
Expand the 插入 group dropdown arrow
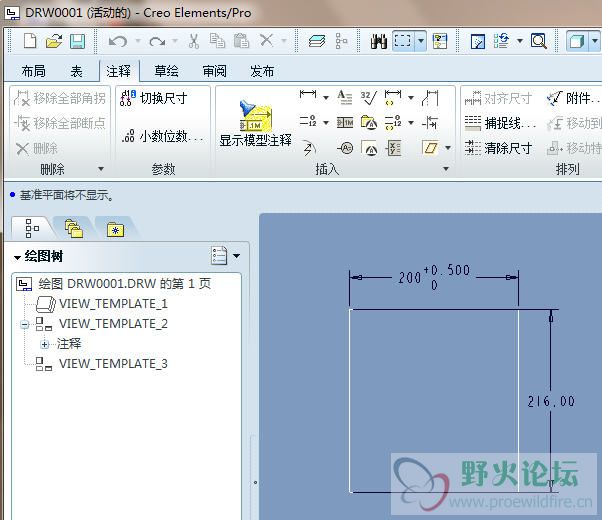pos(446,169)
